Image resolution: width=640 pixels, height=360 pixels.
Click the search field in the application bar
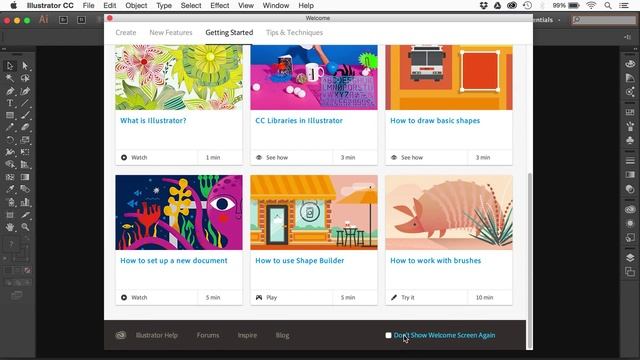[x=604, y=20]
